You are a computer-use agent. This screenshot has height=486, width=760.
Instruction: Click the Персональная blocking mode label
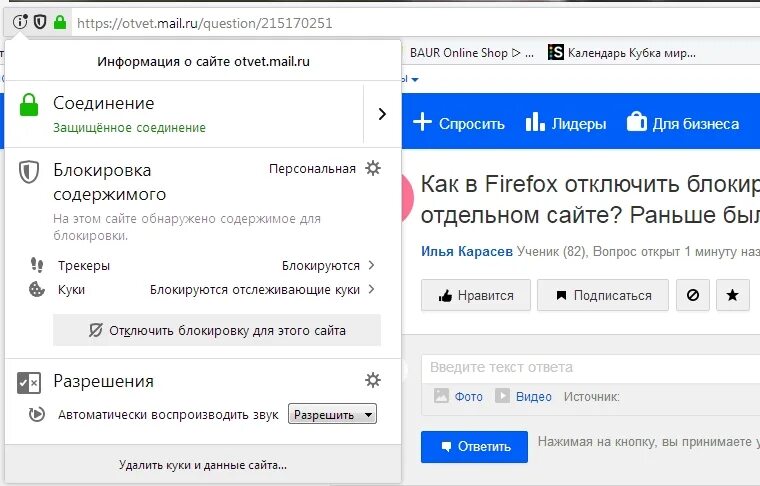[x=312, y=169]
